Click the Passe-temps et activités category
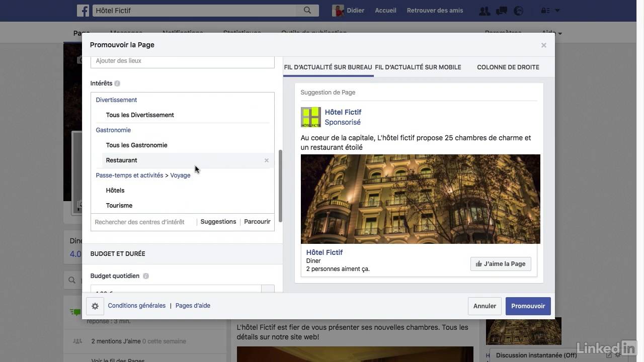 point(129,175)
